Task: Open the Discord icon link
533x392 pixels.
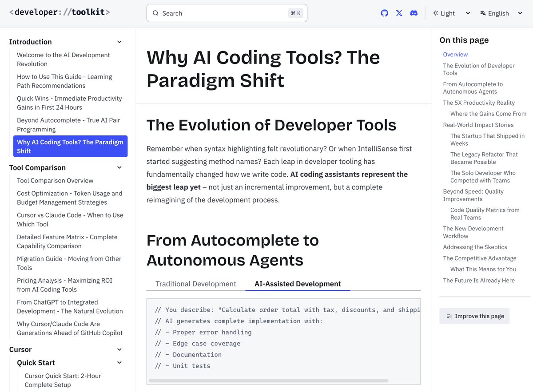Action: click(x=414, y=13)
